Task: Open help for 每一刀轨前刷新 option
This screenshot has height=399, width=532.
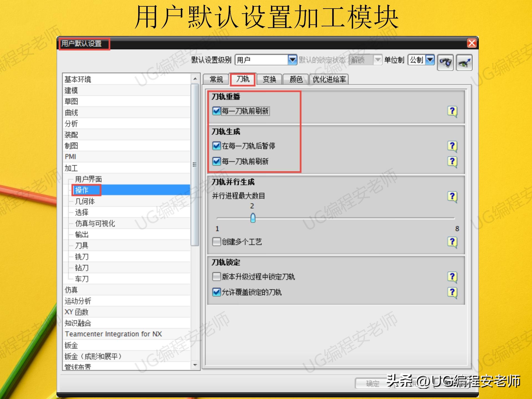Action: coord(452,111)
